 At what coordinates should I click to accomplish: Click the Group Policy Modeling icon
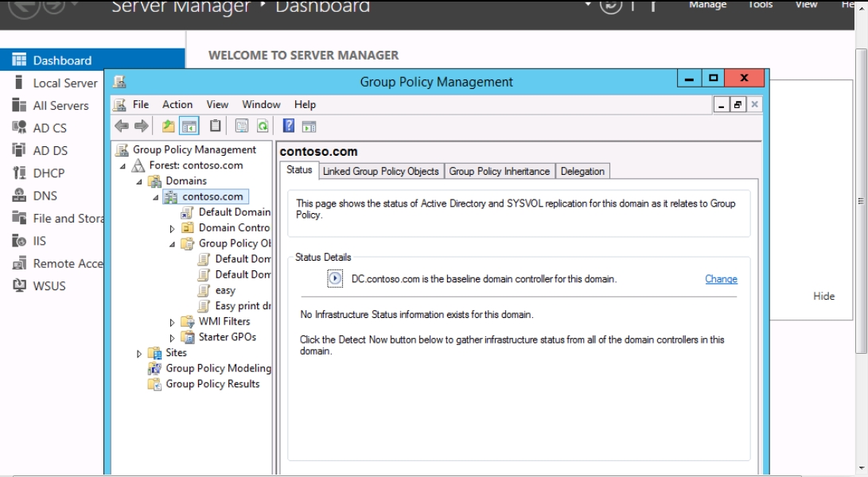point(154,369)
